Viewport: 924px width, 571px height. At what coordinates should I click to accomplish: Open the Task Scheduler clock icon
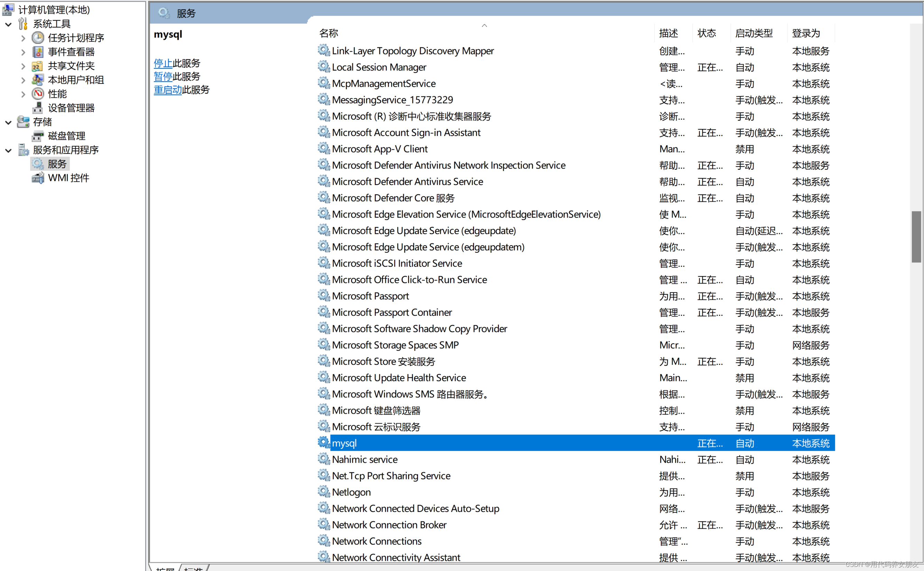coord(38,38)
